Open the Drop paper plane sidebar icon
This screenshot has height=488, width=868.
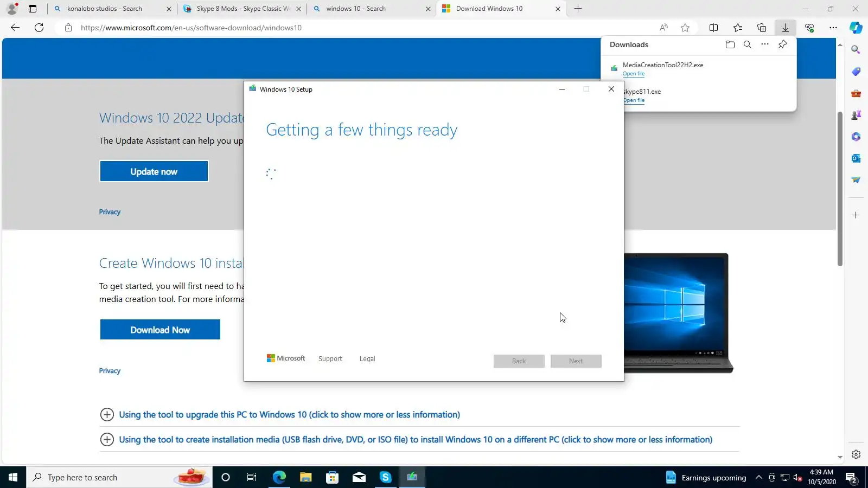[856, 180]
